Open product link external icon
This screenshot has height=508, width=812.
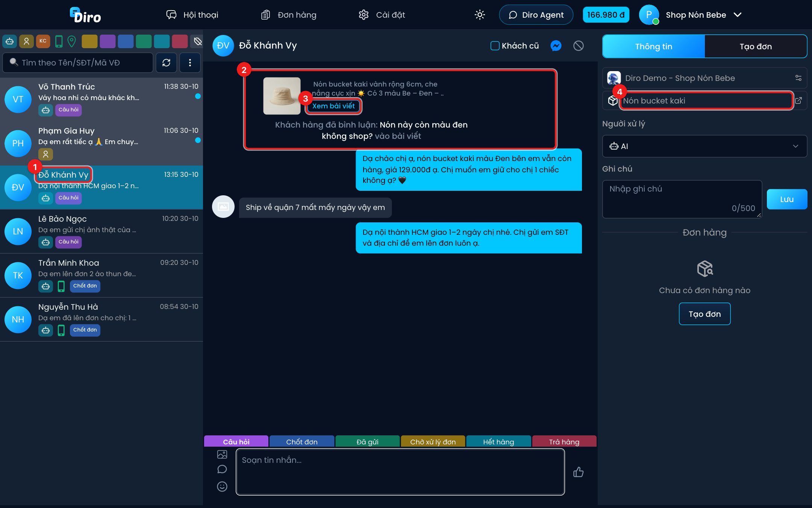point(798,100)
